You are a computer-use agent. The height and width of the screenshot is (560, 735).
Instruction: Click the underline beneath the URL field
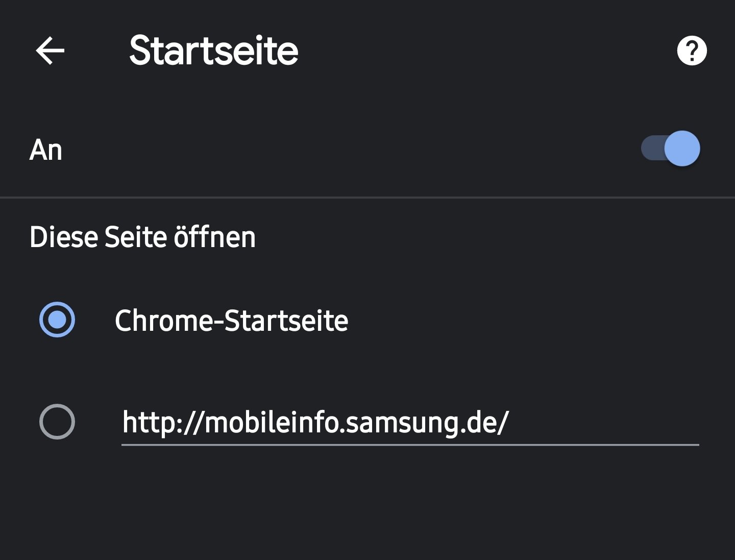point(410,445)
